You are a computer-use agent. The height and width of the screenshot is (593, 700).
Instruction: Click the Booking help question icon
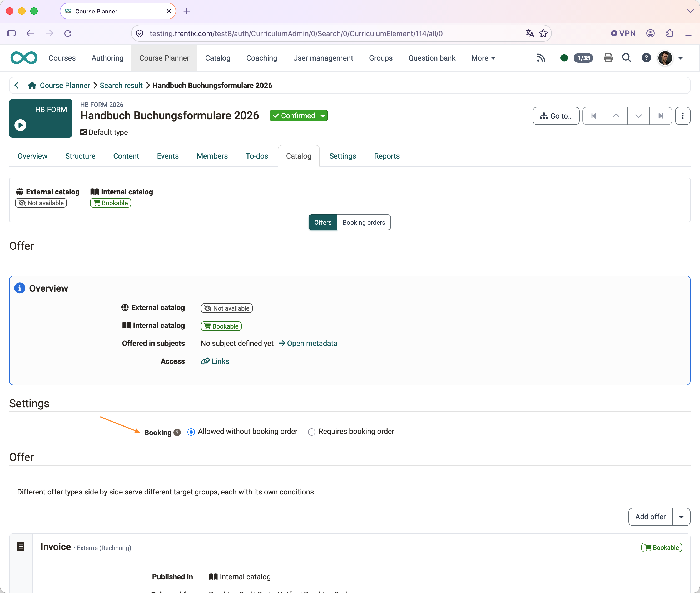(177, 433)
